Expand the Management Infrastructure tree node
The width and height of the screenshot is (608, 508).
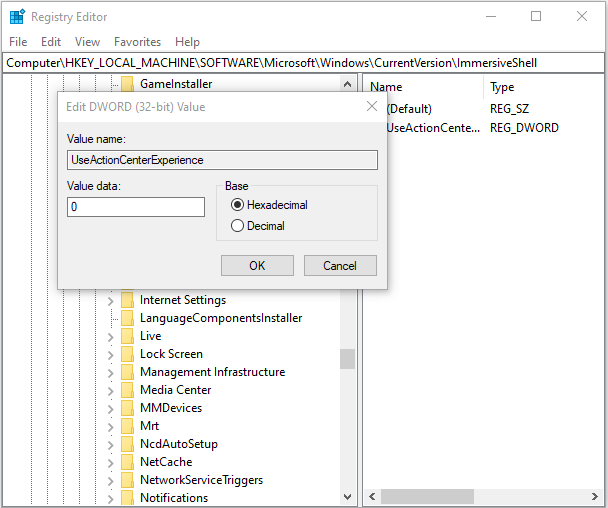110,372
